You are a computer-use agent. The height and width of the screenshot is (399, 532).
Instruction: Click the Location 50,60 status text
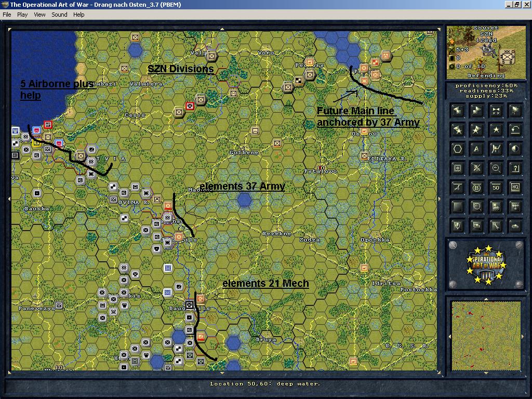point(265,384)
